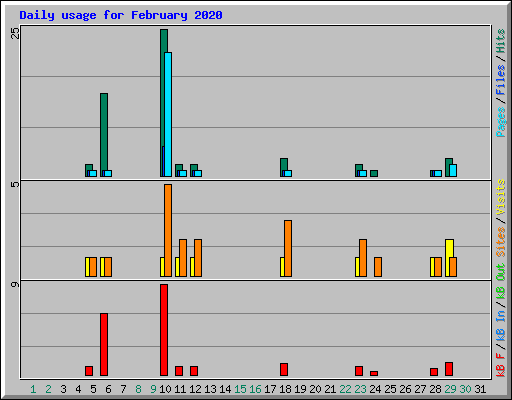Click the red KB bar for day 6
Viewport: 512px width, 400px height.
tap(104, 344)
